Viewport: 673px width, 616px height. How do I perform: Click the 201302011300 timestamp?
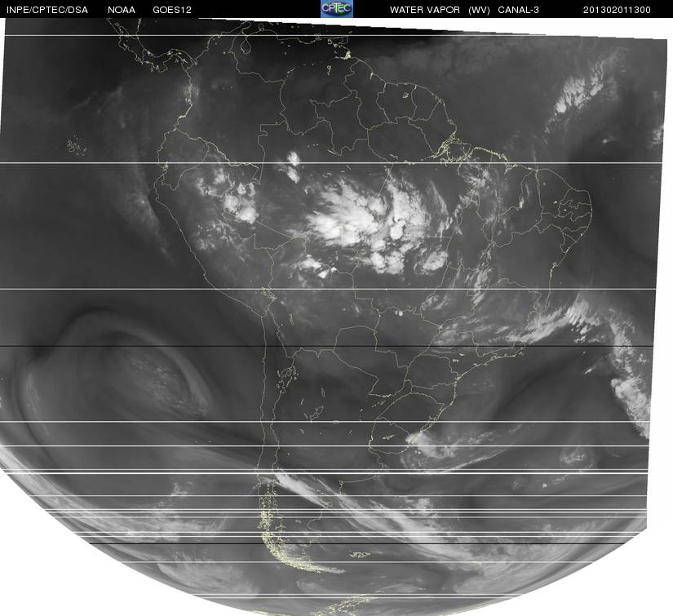tap(617, 10)
